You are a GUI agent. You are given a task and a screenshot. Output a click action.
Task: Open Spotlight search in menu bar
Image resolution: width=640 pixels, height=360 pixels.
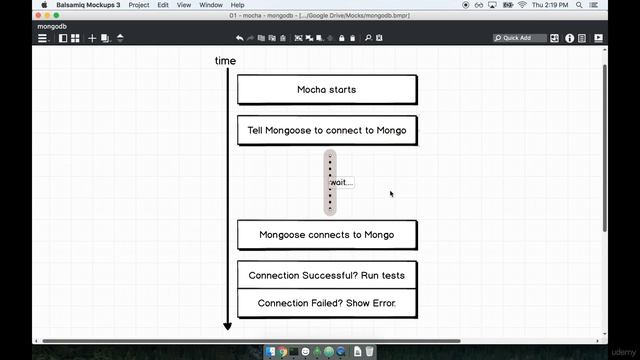[x=579, y=5]
